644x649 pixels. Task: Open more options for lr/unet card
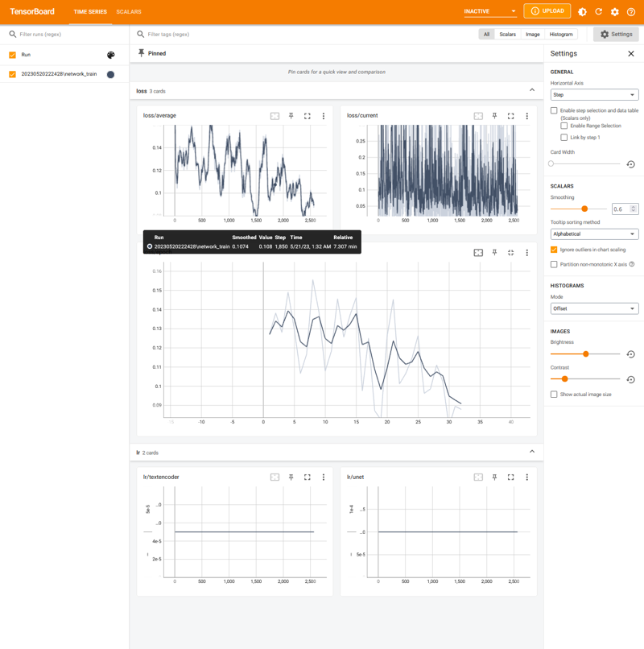526,477
